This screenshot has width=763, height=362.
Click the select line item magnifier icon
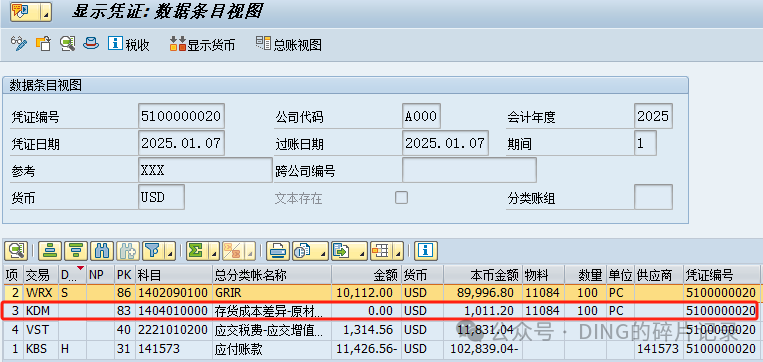coord(68,44)
